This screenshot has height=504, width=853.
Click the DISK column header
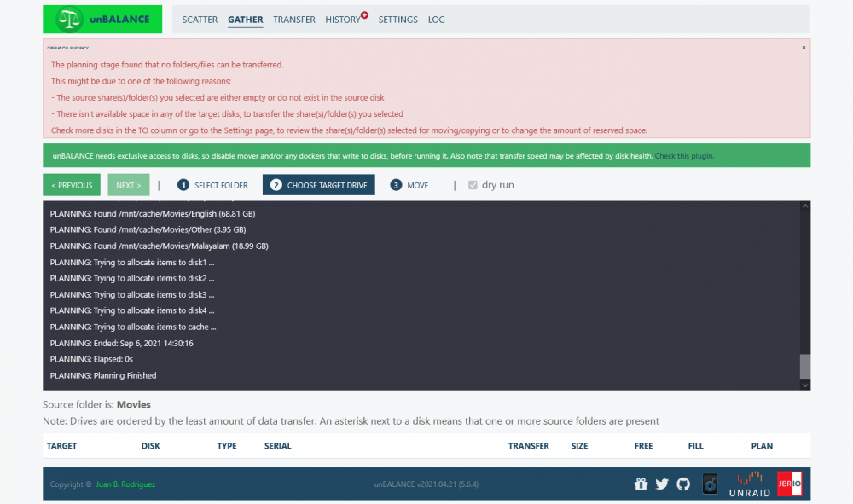[151, 446]
